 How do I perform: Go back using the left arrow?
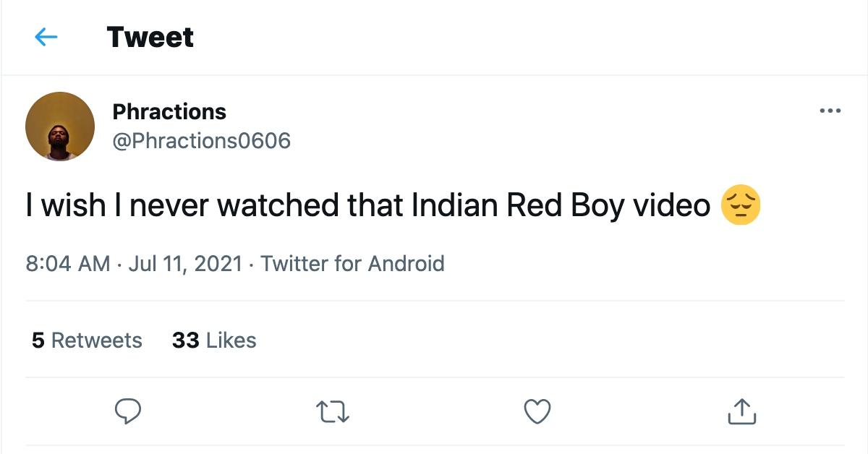(x=46, y=38)
